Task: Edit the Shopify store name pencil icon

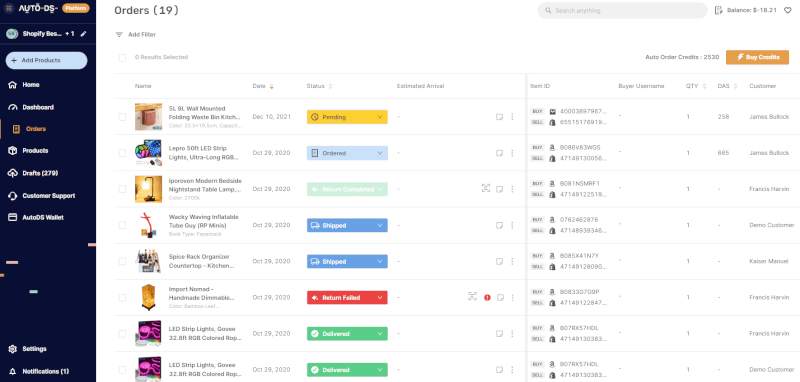Action: pos(84,34)
